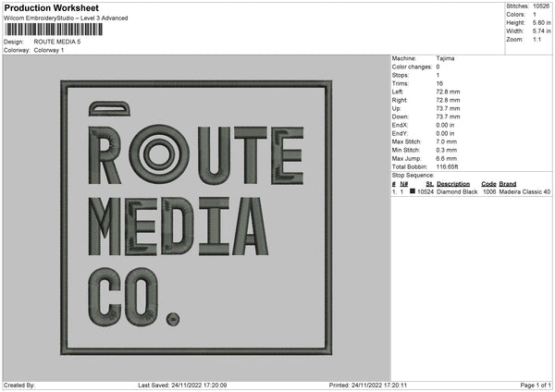Click the Up value 73.7 mm

pyautogui.click(x=448, y=108)
